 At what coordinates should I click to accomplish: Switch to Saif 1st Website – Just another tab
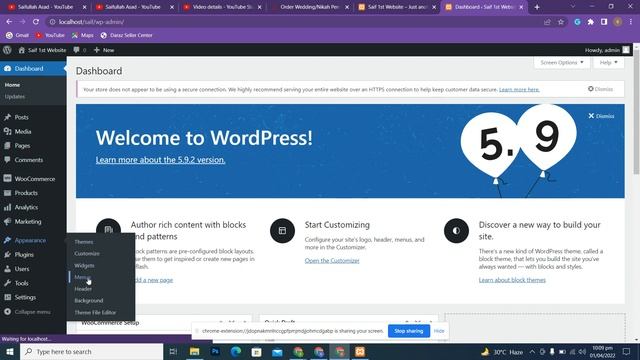tap(397, 7)
